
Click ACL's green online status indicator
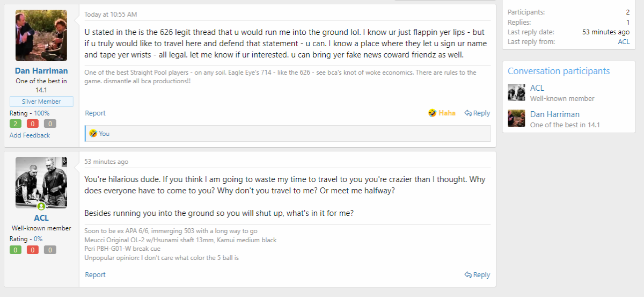(x=41, y=207)
